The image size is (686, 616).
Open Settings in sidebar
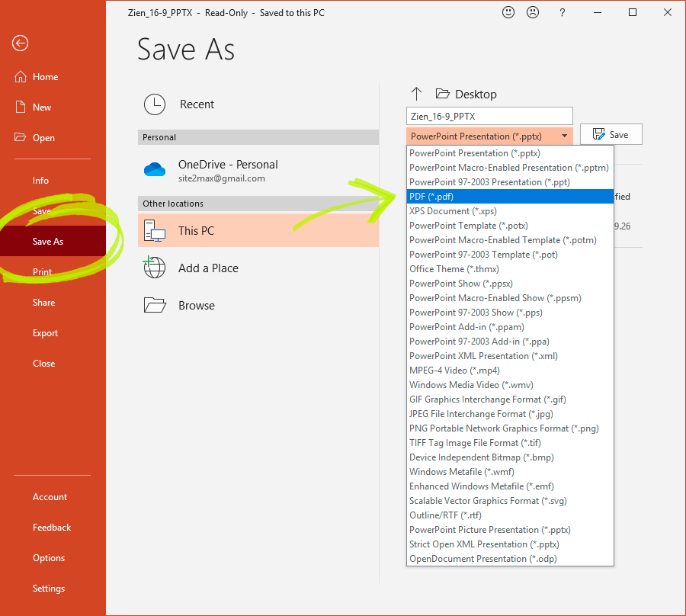coord(49,589)
